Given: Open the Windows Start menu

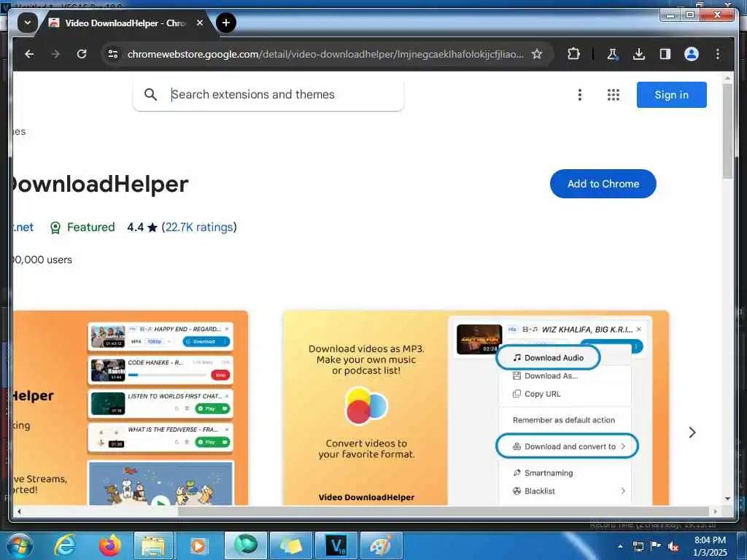Looking at the screenshot, I should (19, 545).
